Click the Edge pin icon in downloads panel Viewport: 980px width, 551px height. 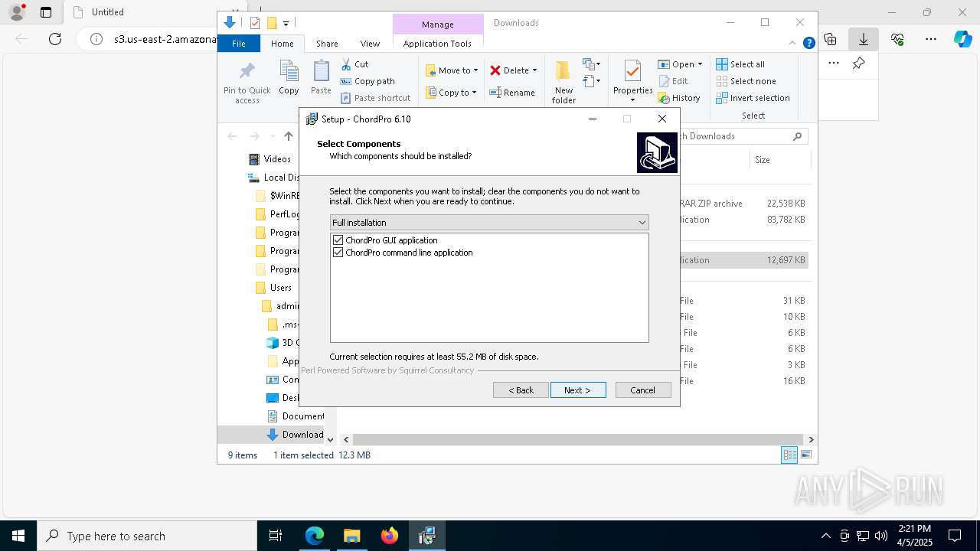click(859, 64)
